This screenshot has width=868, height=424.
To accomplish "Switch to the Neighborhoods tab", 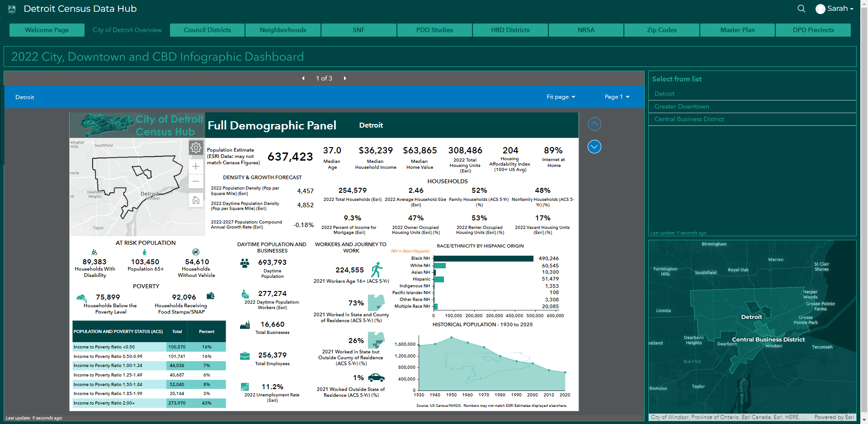I will click(283, 30).
